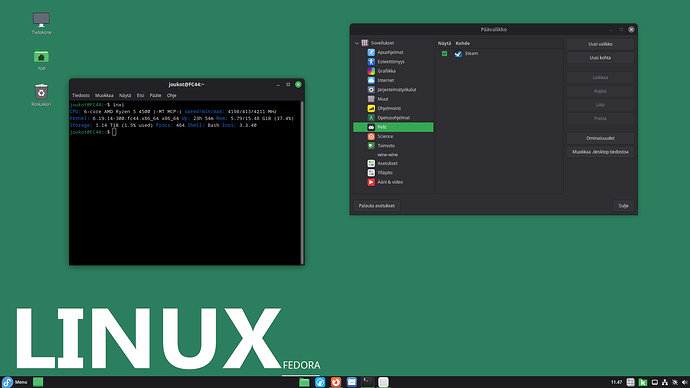Uncheck the Näytä checkbox for Steam
The height and width of the screenshot is (388, 690).
[x=444, y=54]
